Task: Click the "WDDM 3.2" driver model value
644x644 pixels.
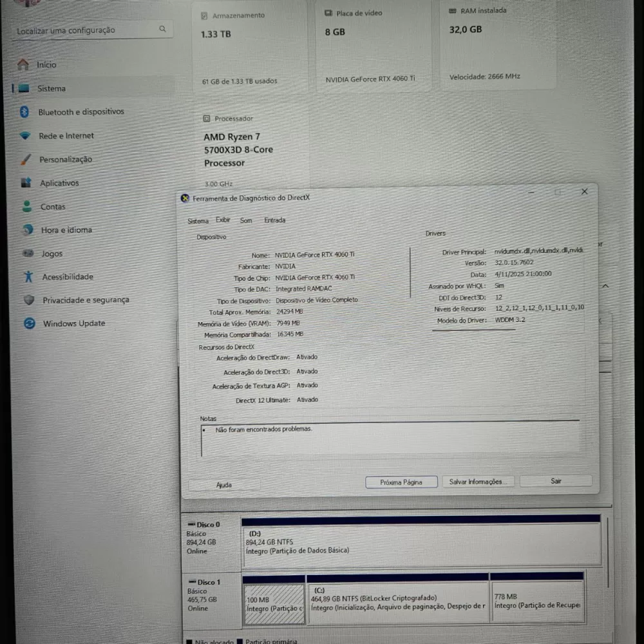Action: tap(509, 320)
